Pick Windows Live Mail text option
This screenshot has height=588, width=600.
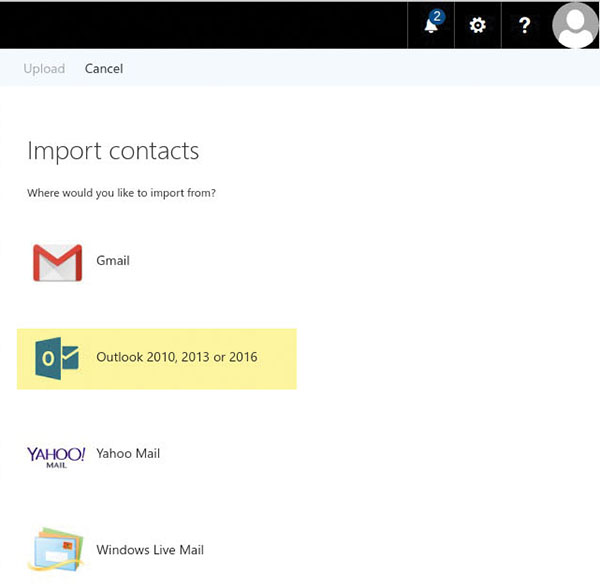click(150, 550)
